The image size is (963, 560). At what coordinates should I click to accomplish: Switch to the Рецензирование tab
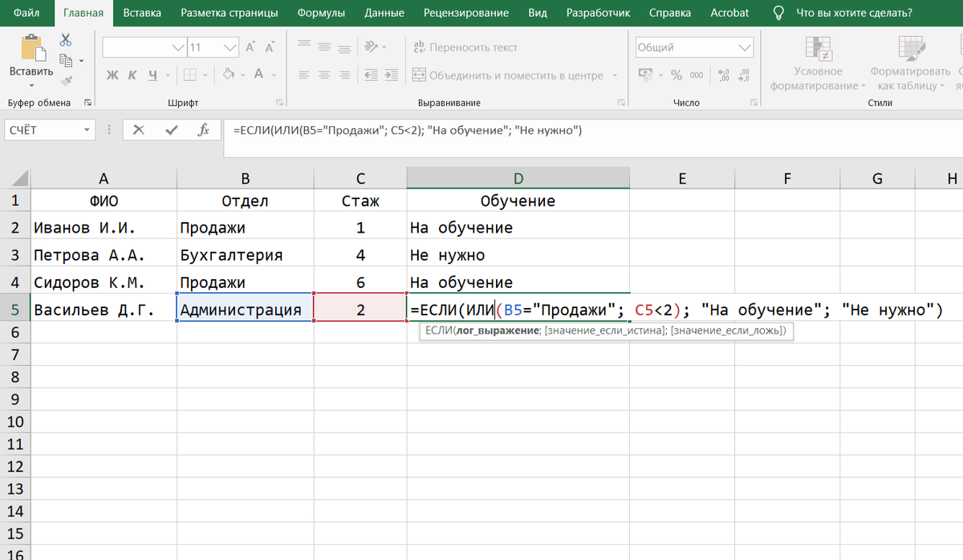(466, 13)
